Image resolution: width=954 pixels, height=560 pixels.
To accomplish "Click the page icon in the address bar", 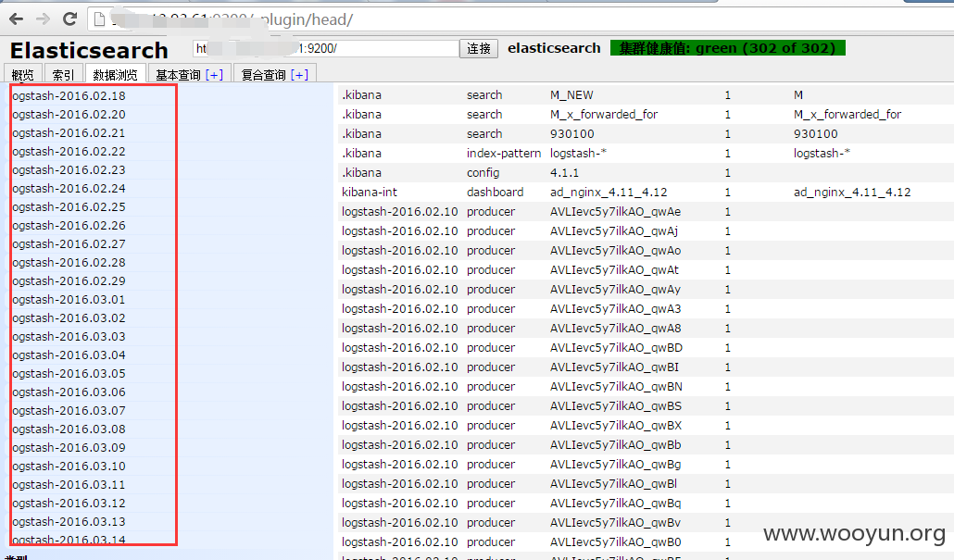I will [x=99, y=19].
